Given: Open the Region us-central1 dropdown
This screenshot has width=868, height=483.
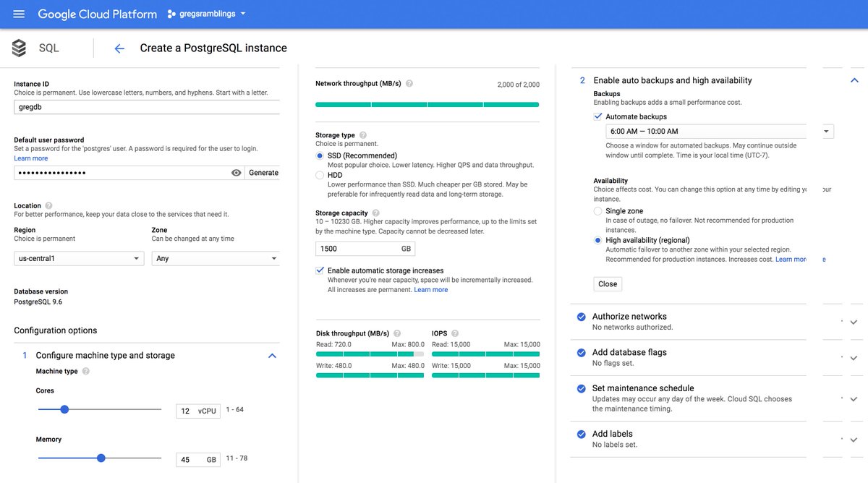Looking at the screenshot, I should (79, 258).
